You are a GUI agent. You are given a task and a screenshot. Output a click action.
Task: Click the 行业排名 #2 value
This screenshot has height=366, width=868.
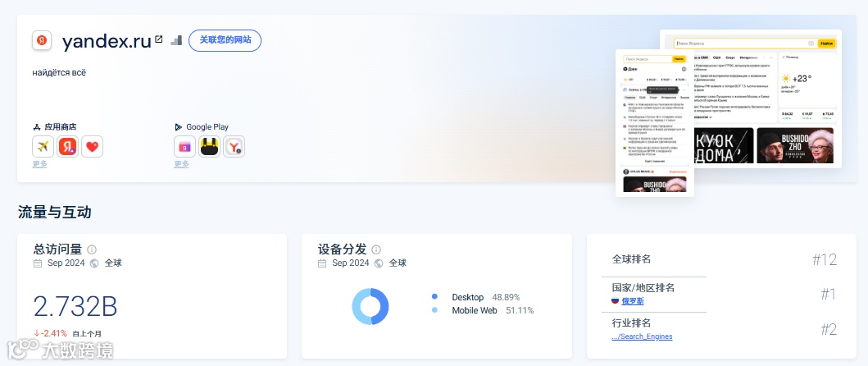tap(828, 330)
